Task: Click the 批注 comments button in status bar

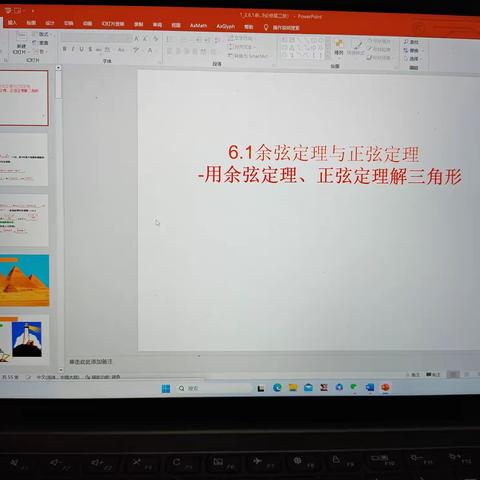Action: pyautogui.click(x=433, y=375)
